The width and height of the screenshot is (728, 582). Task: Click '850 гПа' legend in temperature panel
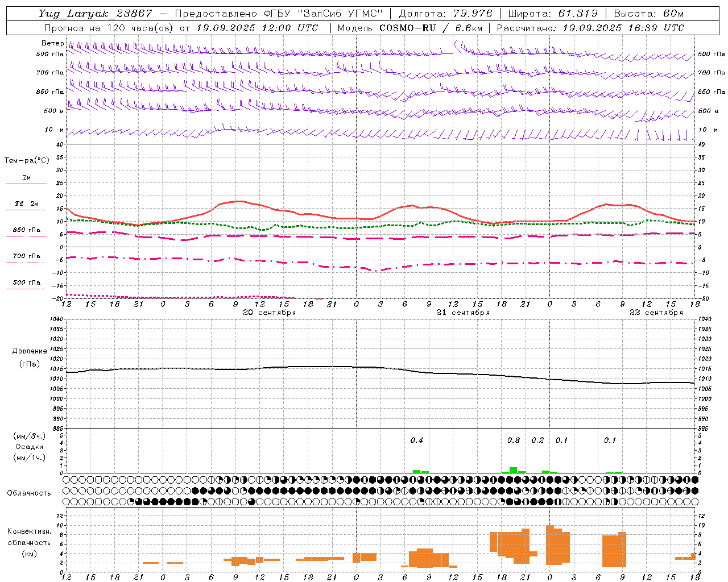pyautogui.click(x=27, y=230)
